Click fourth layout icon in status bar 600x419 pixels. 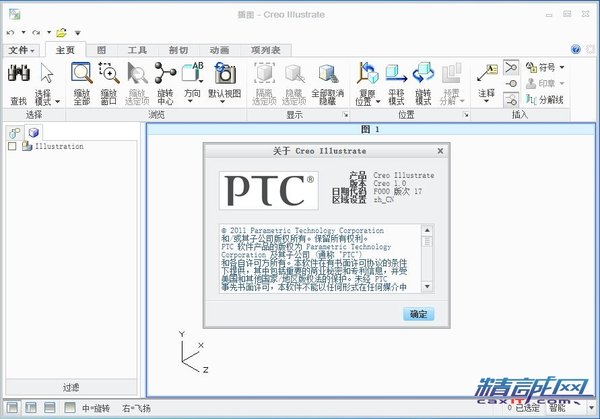click(70, 408)
